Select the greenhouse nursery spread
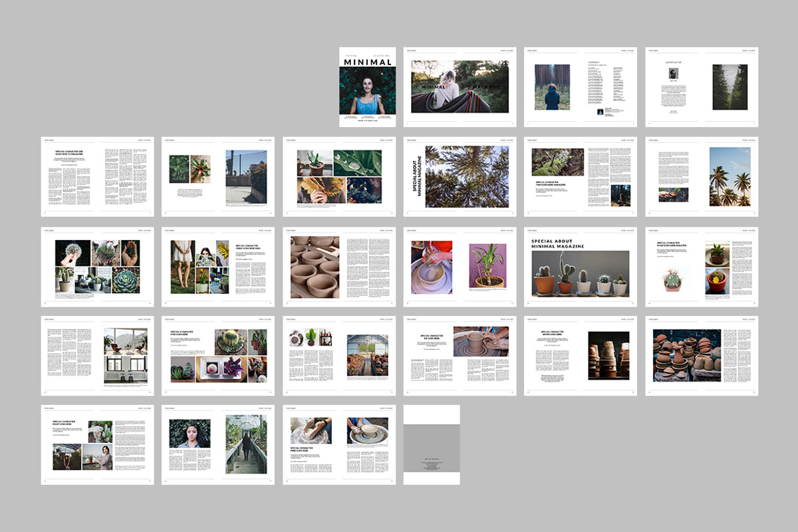Screen dimensions: 798x532 coord(339,356)
